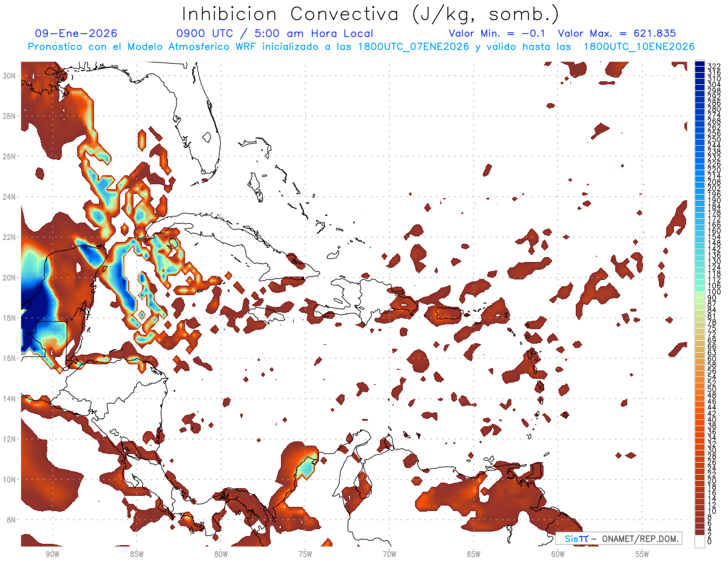The image size is (728, 562).
Task: Click 'Pronóstico con el Modelo Atmosférico WRF' text
Action: pyautogui.click(x=143, y=47)
